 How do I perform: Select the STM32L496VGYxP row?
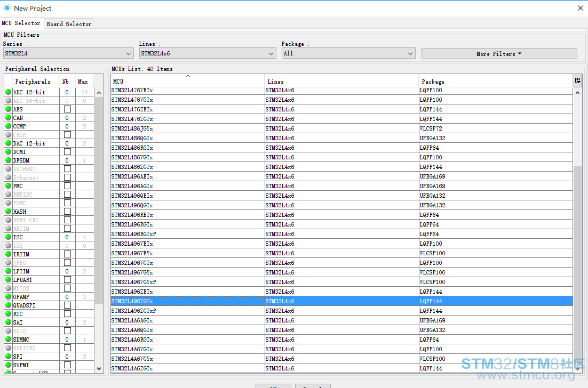pos(341,281)
